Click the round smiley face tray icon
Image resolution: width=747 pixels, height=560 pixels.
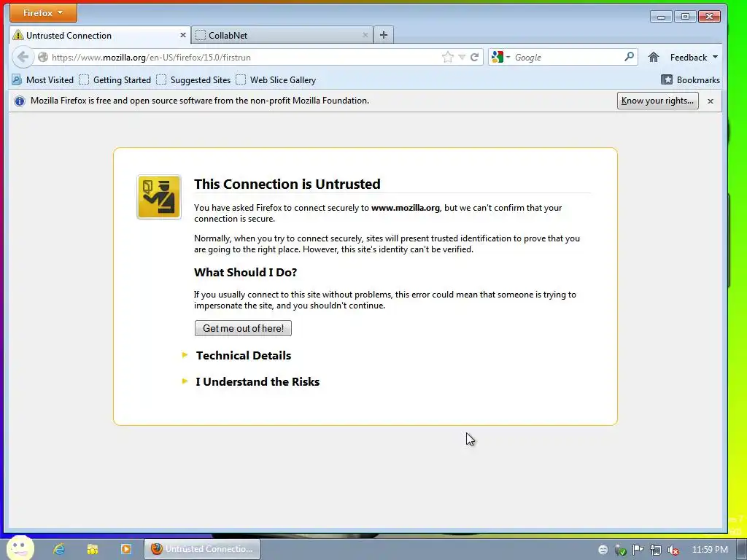point(603,550)
